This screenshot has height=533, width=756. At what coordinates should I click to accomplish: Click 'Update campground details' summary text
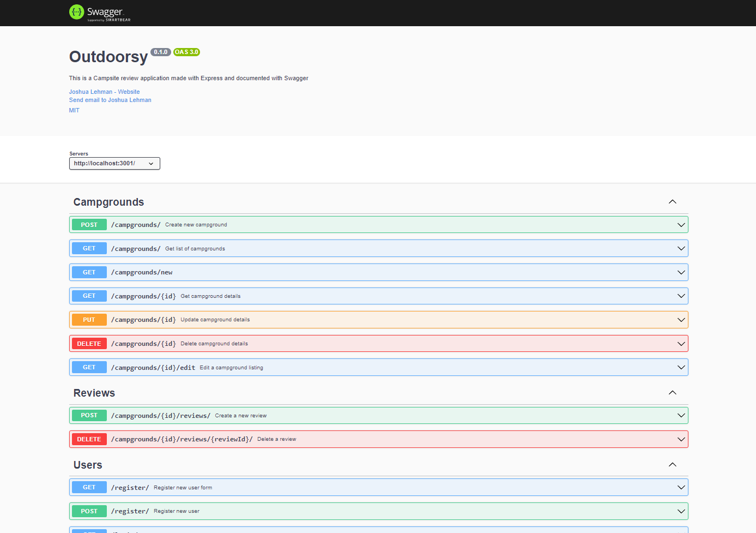[215, 320]
